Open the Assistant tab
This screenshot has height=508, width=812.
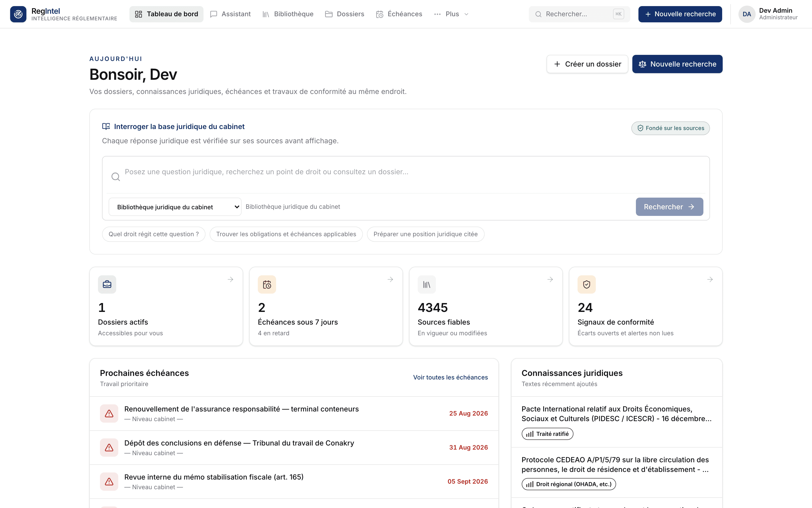[x=230, y=14]
